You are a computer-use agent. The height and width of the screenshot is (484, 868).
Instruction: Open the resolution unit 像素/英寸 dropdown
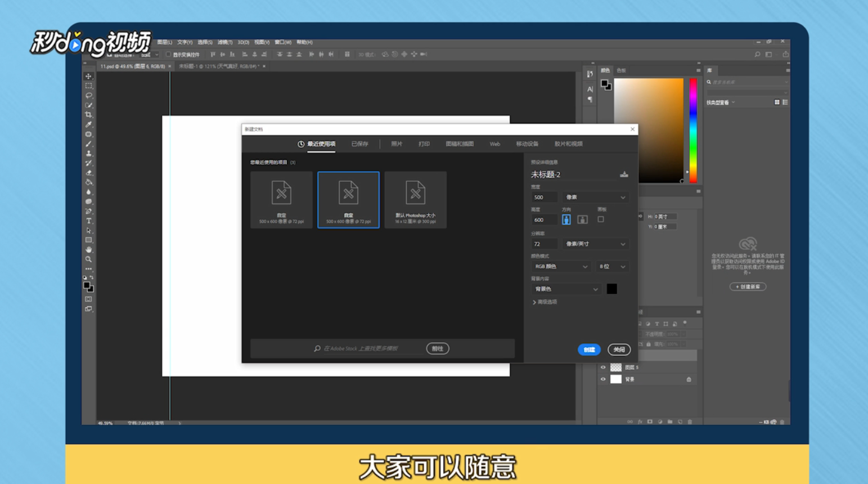coord(595,244)
